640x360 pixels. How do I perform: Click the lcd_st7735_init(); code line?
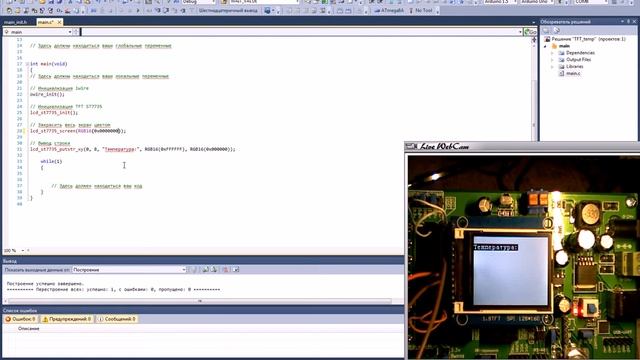(x=53, y=113)
